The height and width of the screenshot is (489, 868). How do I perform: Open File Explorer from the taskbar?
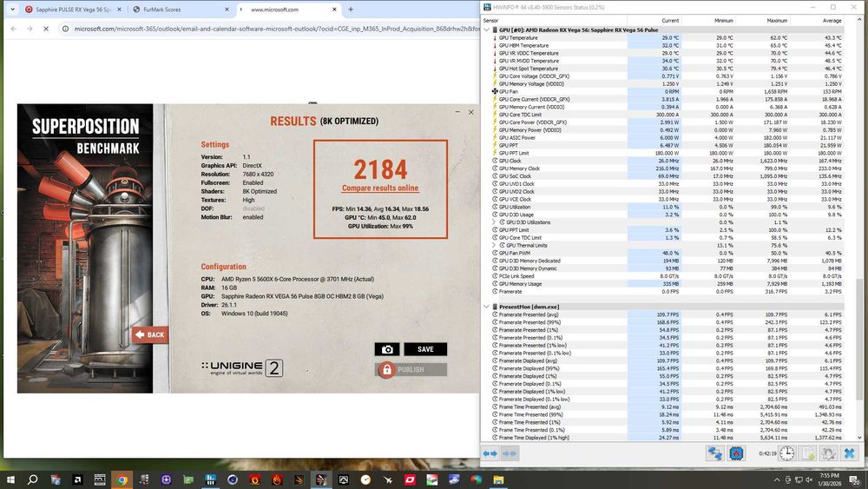click(x=499, y=479)
